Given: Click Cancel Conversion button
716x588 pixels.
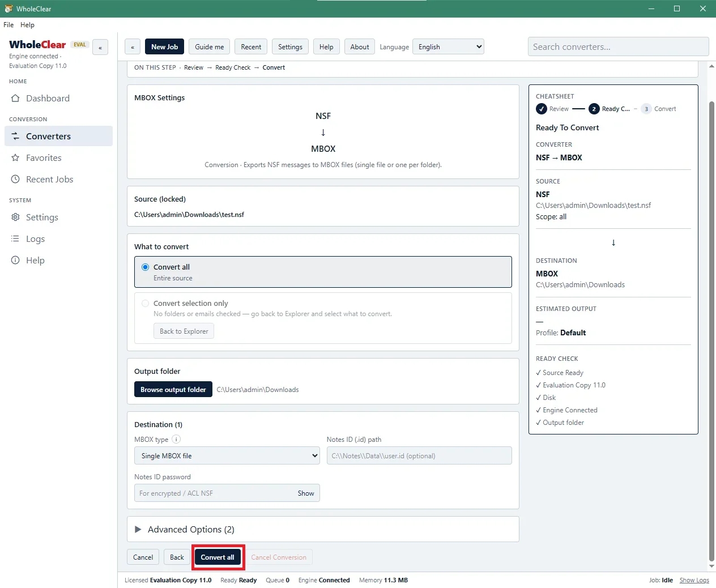Looking at the screenshot, I should [279, 557].
